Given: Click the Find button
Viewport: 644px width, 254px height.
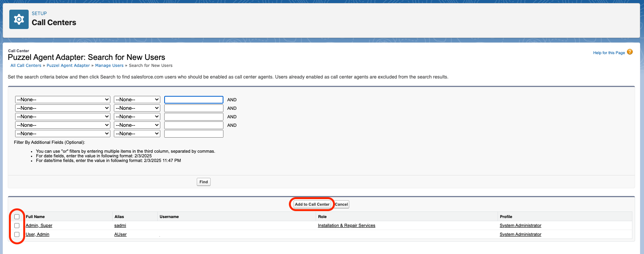Looking at the screenshot, I should point(204,182).
